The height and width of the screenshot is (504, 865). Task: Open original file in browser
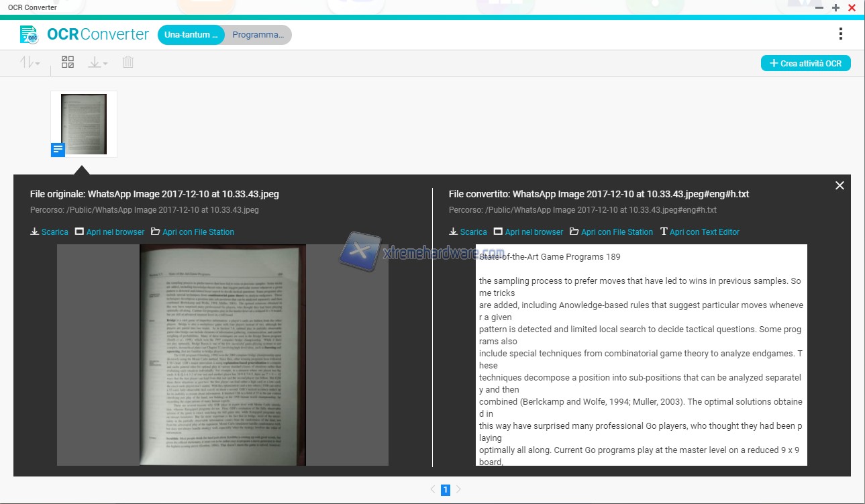point(110,232)
